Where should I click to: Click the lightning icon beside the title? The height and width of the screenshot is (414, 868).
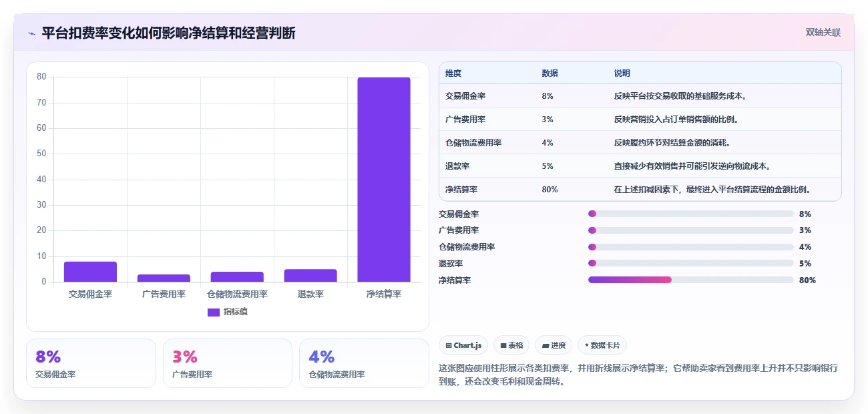(x=32, y=33)
